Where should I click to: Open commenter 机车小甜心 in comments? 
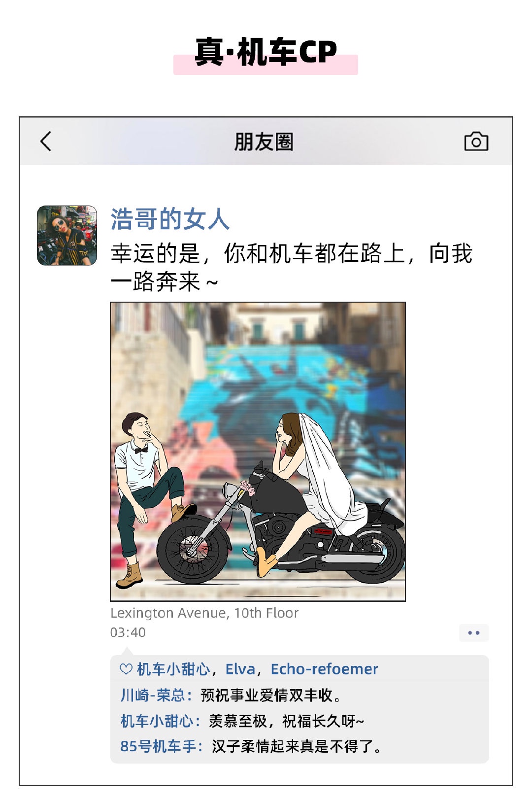157,721
